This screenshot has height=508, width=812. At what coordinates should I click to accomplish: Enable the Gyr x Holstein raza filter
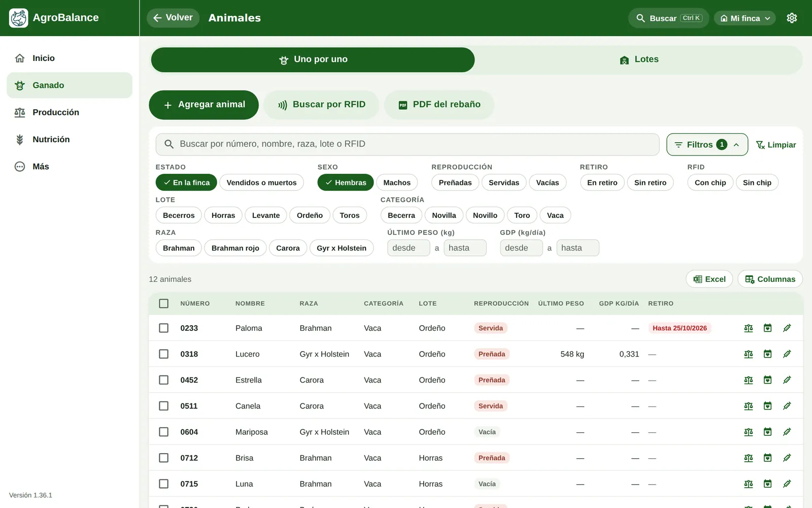tap(342, 248)
